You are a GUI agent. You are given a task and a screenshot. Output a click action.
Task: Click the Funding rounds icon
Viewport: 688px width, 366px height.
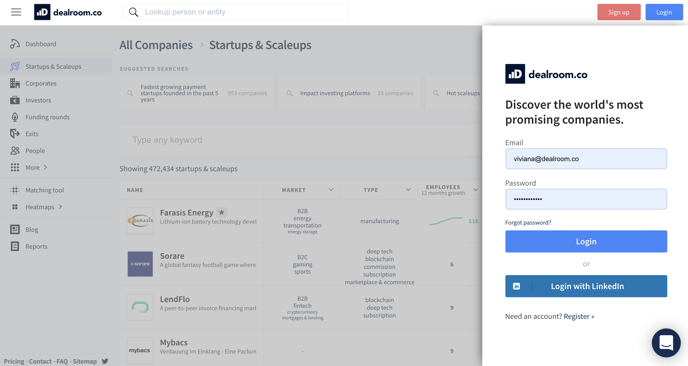[15, 117]
